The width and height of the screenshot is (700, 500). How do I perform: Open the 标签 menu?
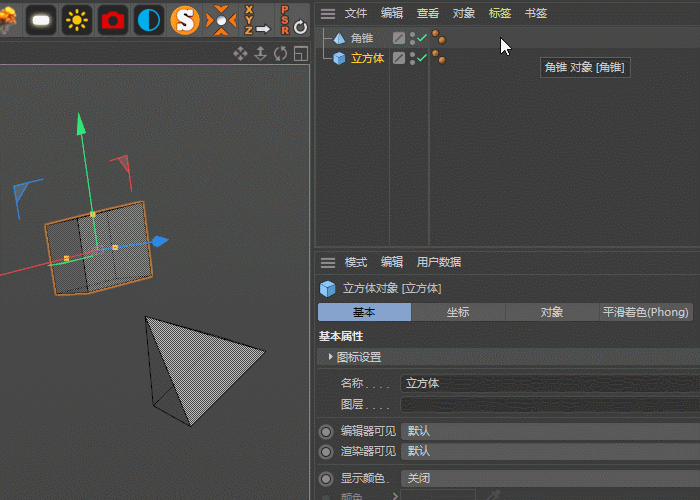500,13
